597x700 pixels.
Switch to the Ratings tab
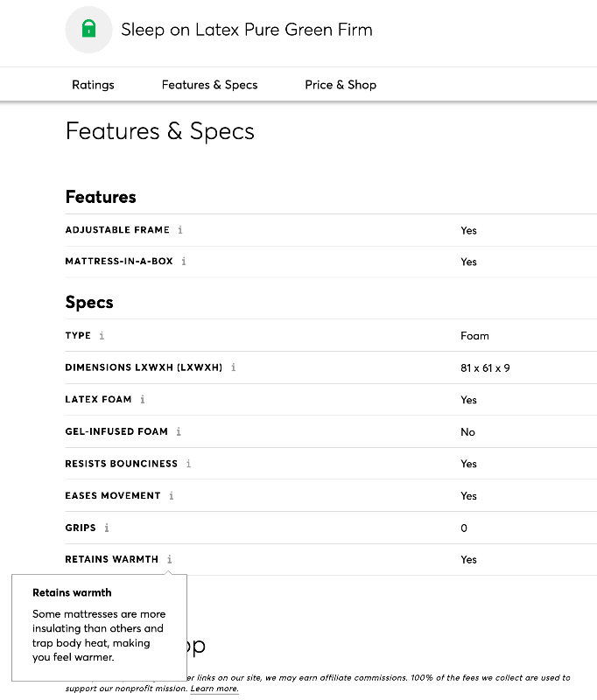tap(93, 85)
